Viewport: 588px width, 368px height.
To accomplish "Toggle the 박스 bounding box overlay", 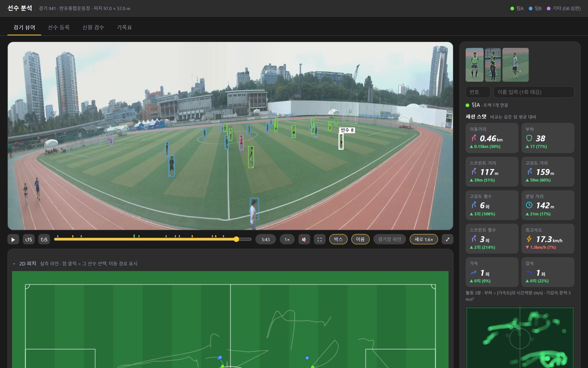I will 338,239.
